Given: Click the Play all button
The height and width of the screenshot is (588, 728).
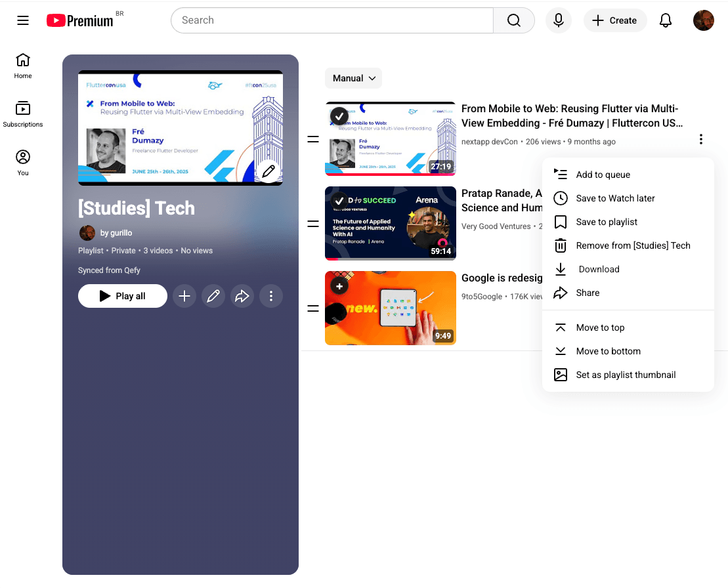Looking at the screenshot, I should (x=123, y=296).
